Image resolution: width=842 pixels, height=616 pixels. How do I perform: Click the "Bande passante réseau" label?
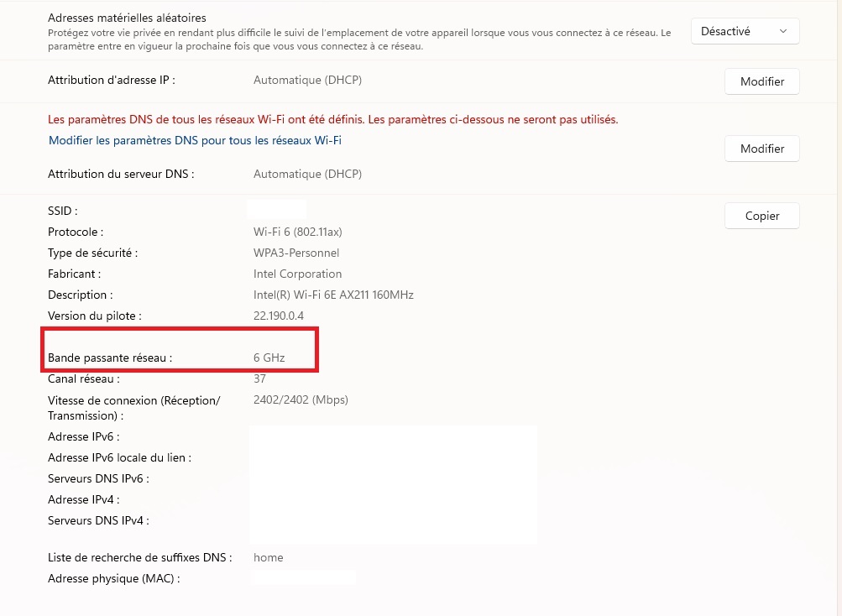click(x=109, y=358)
